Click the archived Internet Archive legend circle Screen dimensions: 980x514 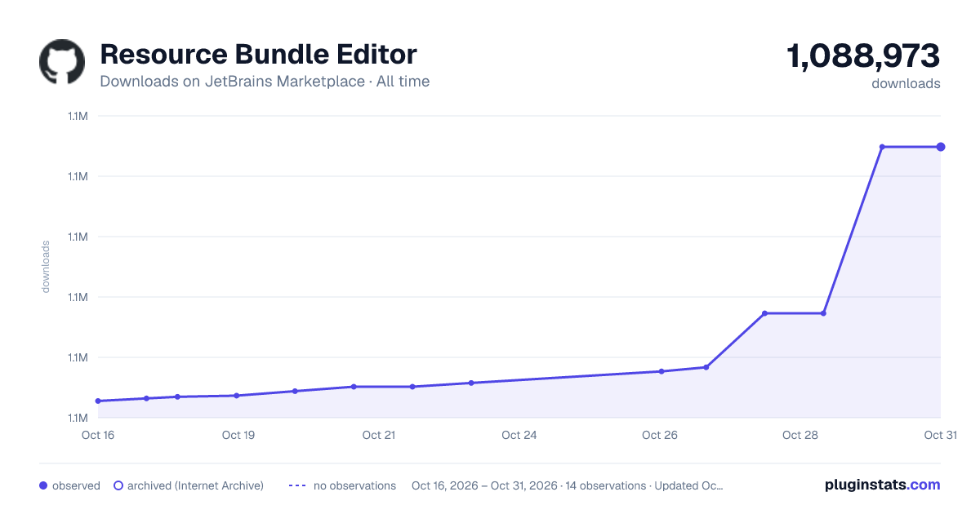tap(118, 485)
